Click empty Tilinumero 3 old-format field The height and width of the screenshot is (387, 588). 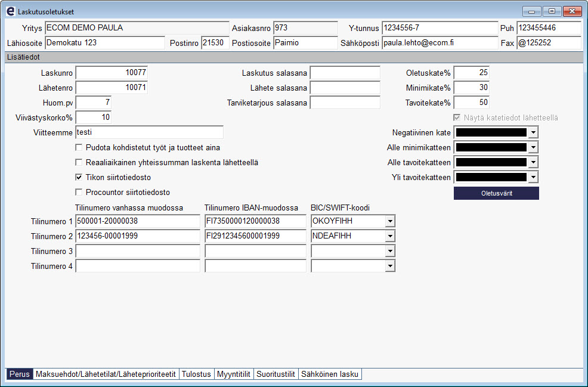click(x=138, y=251)
